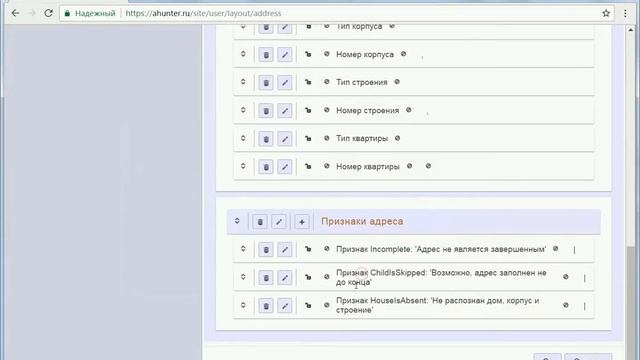640x360 pixels.
Task: Toggle the circle icon left of 'Тип строения'
Action: 327,82
